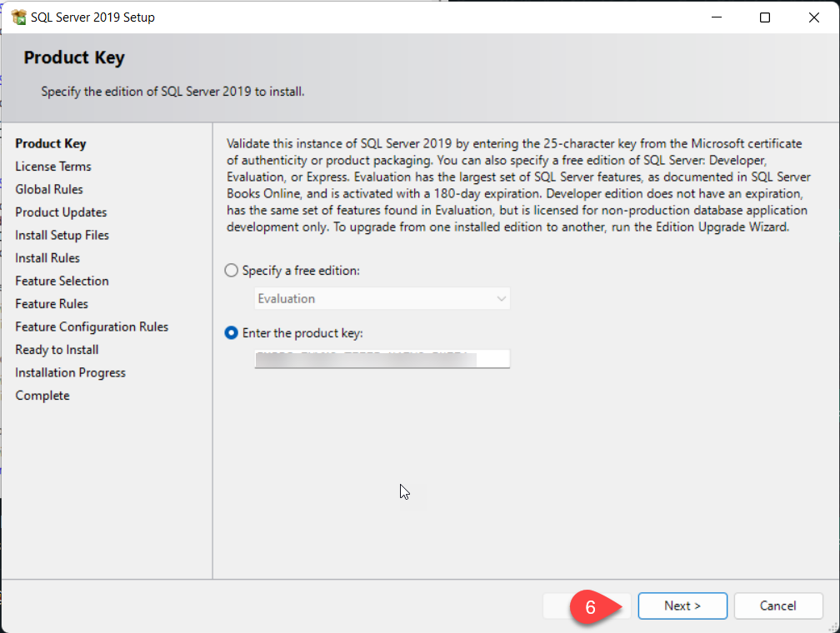Viewport: 840px width, 633px height.
Task: Select Feature Rules step in sidebar
Action: (x=52, y=304)
